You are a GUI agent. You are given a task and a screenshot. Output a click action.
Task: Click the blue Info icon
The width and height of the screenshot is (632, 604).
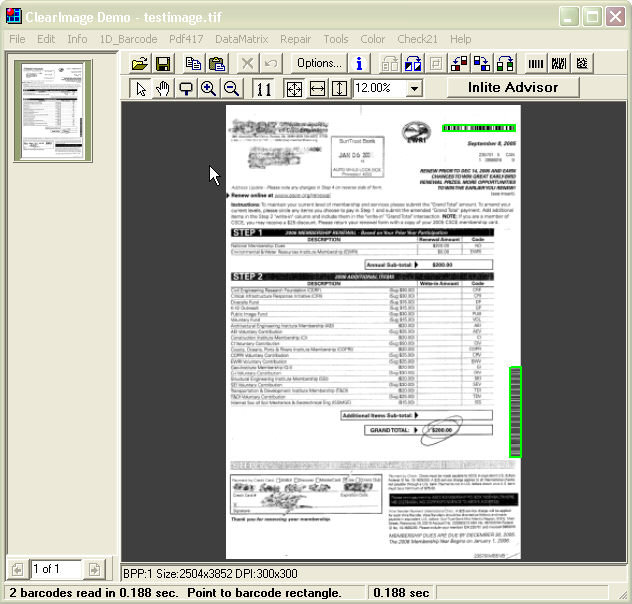359,63
